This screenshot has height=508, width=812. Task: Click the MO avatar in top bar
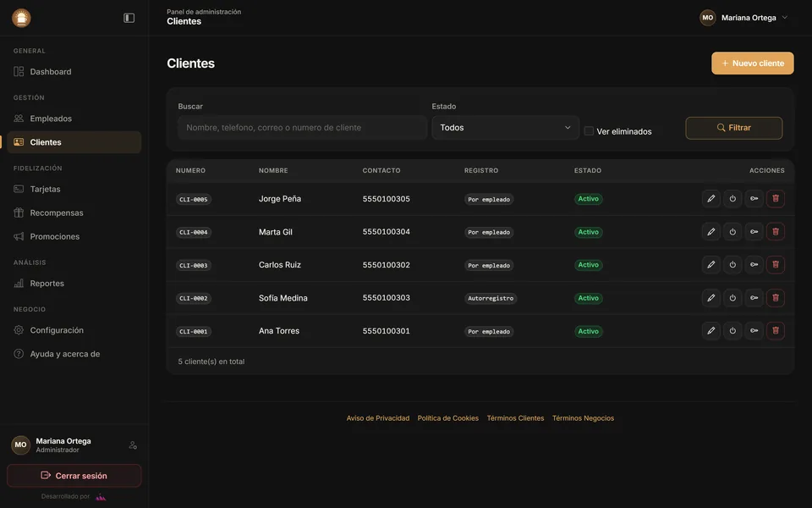(x=707, y=18)
